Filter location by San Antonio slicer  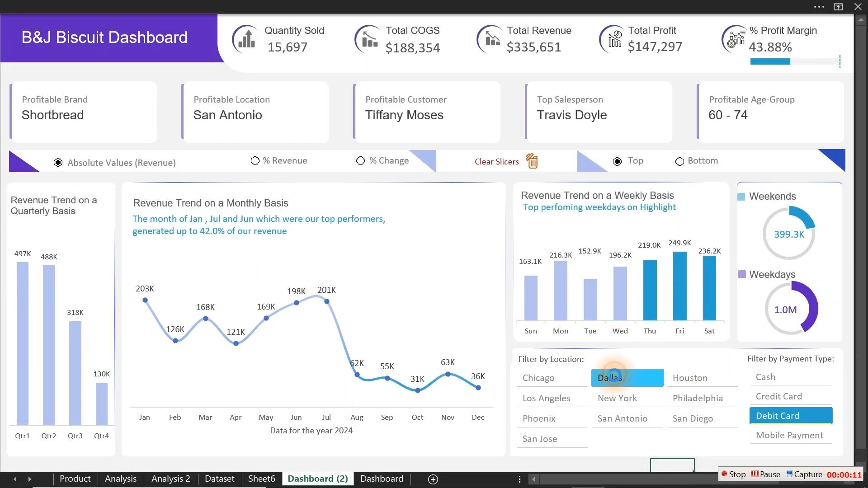627,418
